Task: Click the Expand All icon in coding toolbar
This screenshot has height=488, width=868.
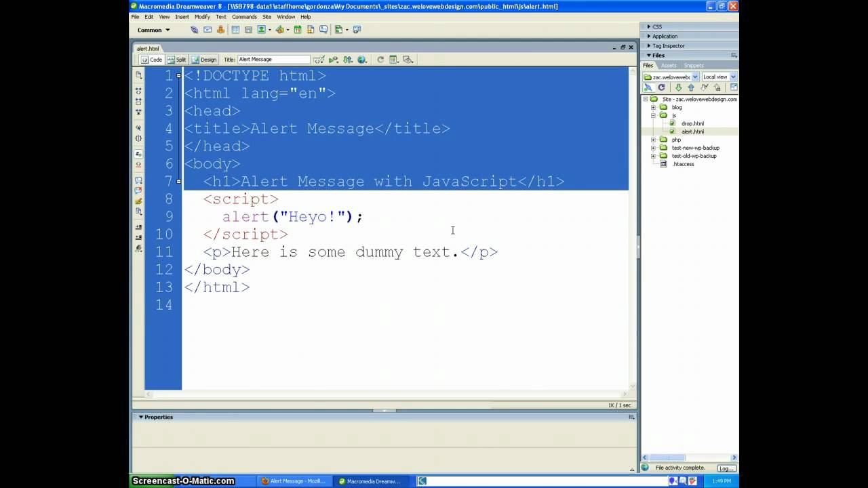Action: point(138,111)
